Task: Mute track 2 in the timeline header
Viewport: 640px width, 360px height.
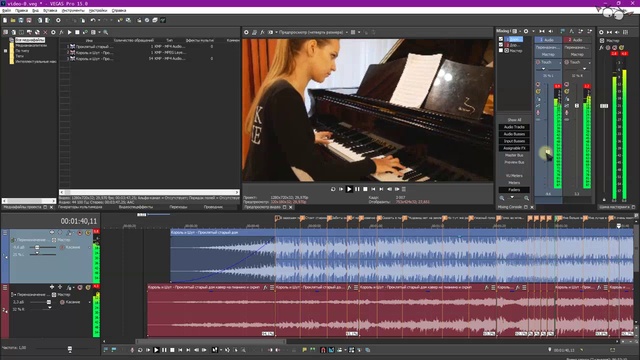Action: point(80,288)
